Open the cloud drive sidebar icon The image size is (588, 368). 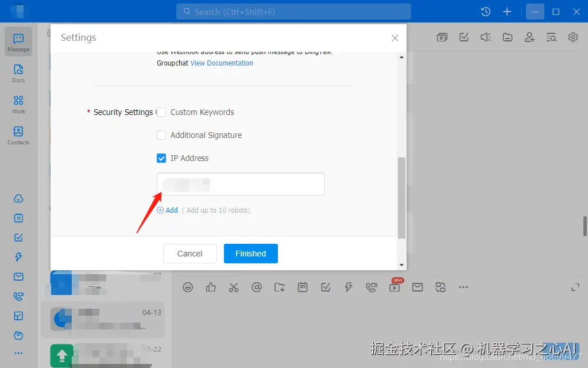tap(18, 198)
